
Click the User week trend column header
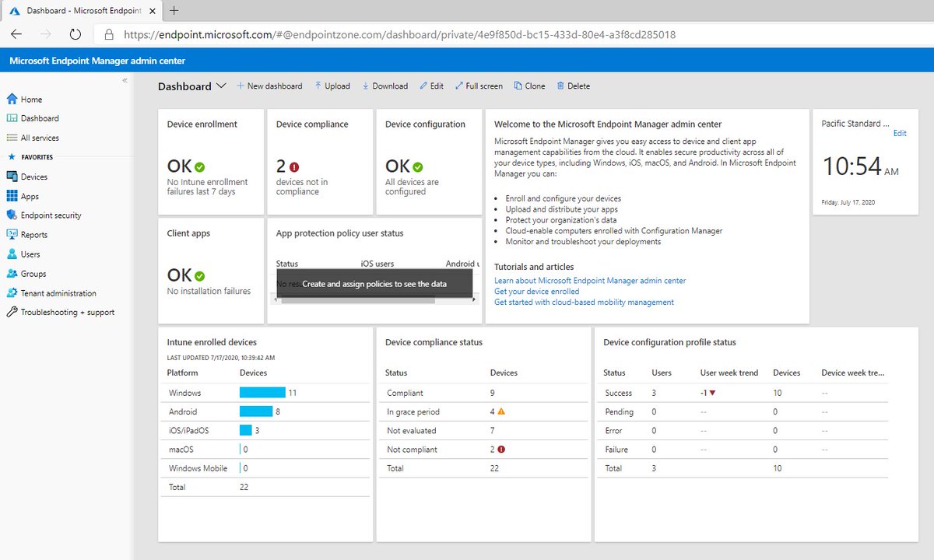(729, 373)
